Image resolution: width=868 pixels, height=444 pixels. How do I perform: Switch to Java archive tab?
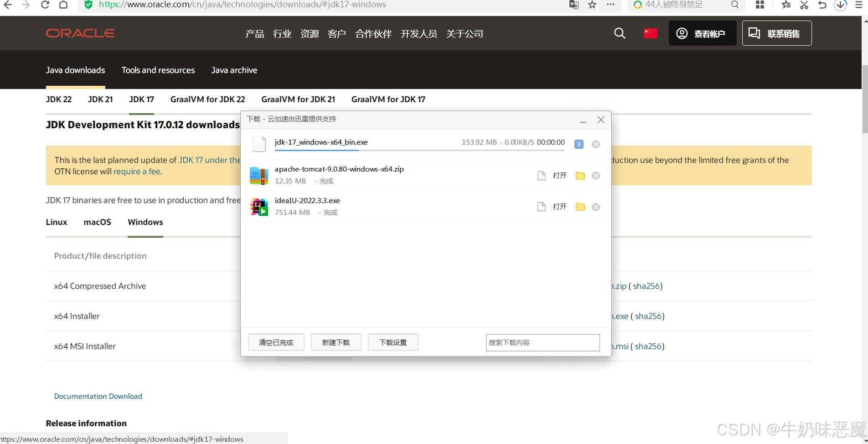click(234, 70)
